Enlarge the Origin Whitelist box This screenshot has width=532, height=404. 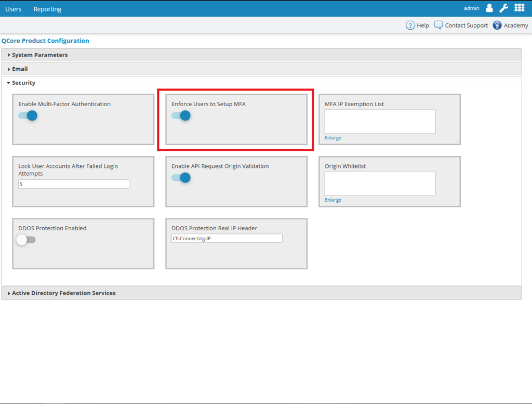[333, 200]
